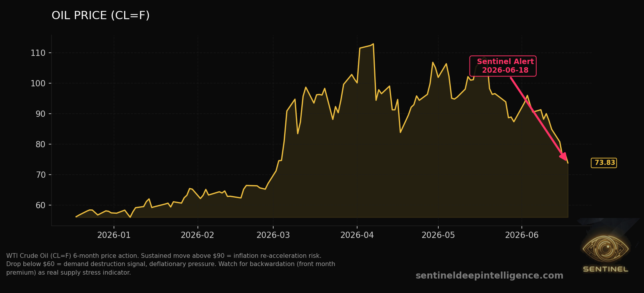Click the y-axis label 70
Screen dimensions: 644x293
tap(41, 175)
